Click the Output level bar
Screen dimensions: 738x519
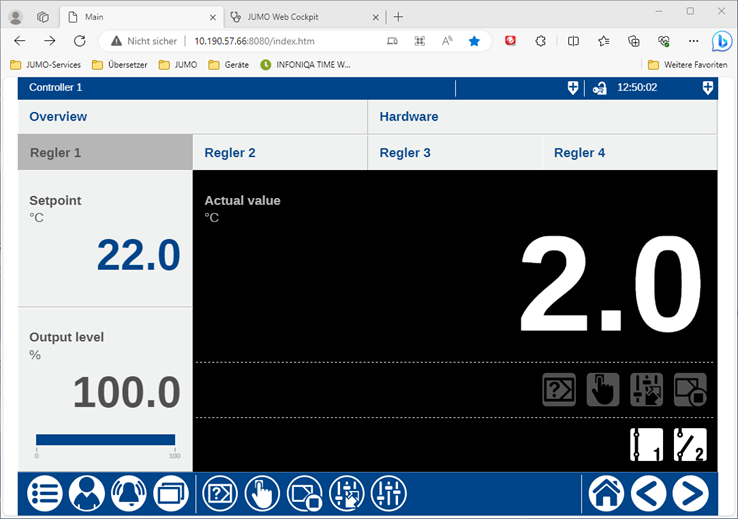[x=106, y=439]
